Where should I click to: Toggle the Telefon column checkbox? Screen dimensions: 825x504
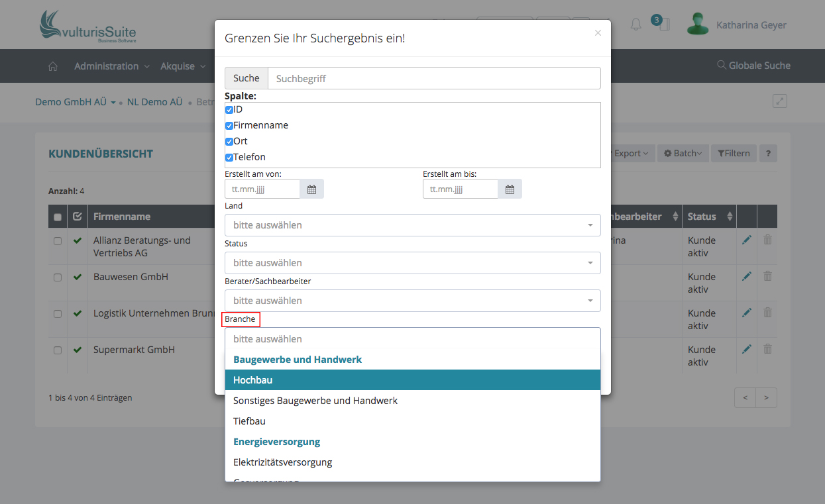point(229,158)
